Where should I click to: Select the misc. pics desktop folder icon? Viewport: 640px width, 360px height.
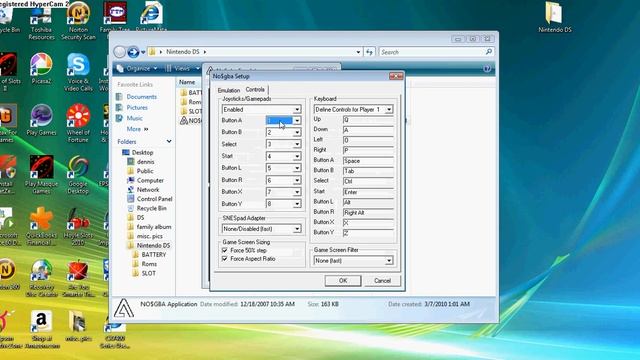point(78,326)
